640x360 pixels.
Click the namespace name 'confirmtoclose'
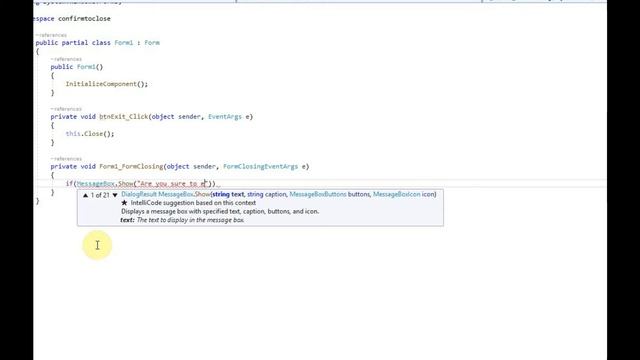coord(84,19)
